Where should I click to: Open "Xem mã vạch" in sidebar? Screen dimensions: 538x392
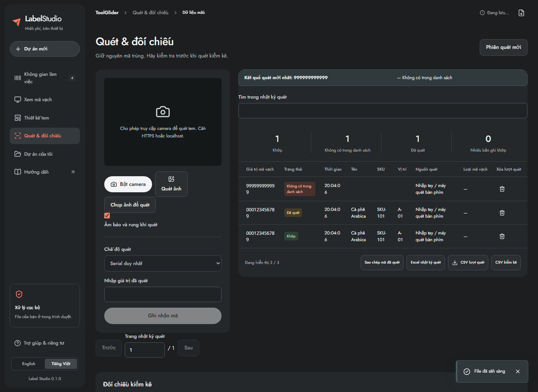pyautogui.click(x=45, y=100)
